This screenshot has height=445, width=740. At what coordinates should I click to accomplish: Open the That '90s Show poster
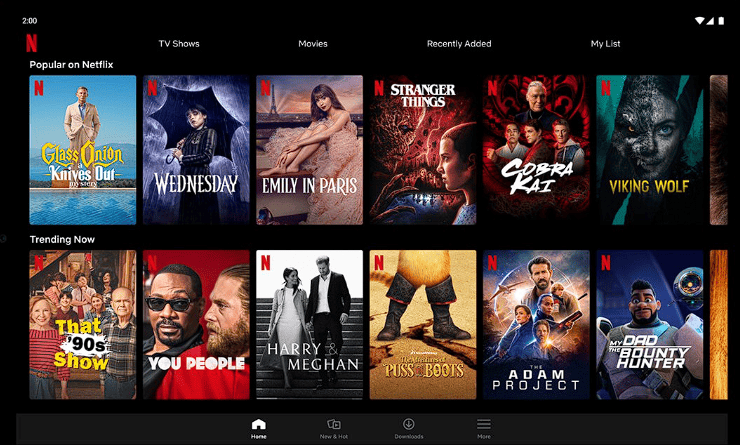(x=83, y=325)
